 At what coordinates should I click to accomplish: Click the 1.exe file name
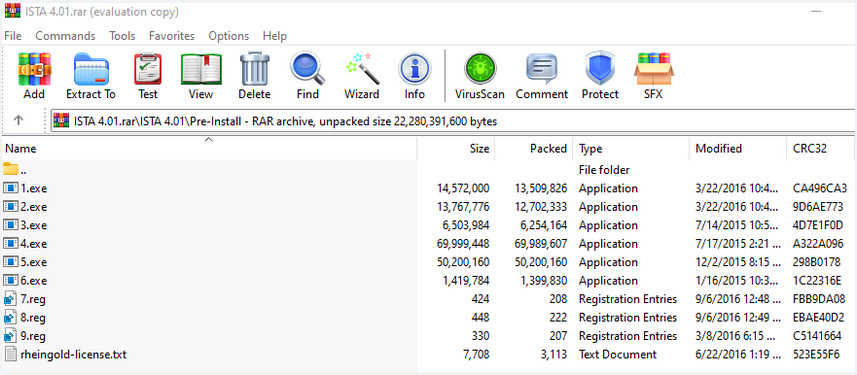pos(34,189)
